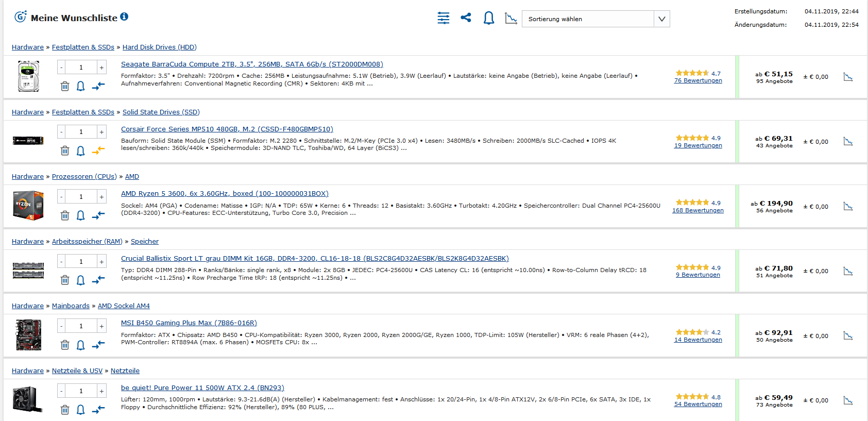Viewport: 868px width, 421px height.
Task: Click quantity field of Ryzen 5 3600
Action: (x=81, y=196)
